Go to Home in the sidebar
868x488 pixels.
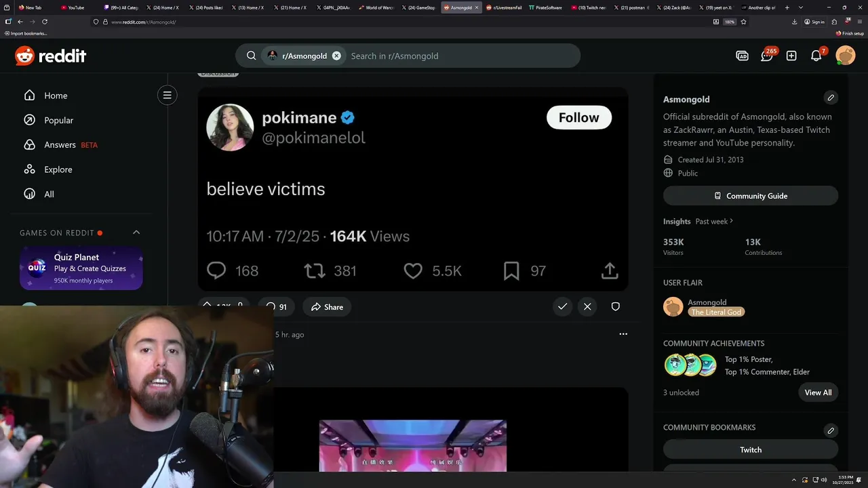(56, 96)
